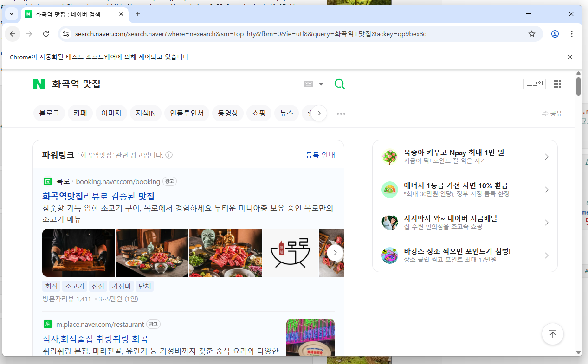Screen dimensions: 588x364
Task: Select the 지식iN tab
Action: point(146,113)
